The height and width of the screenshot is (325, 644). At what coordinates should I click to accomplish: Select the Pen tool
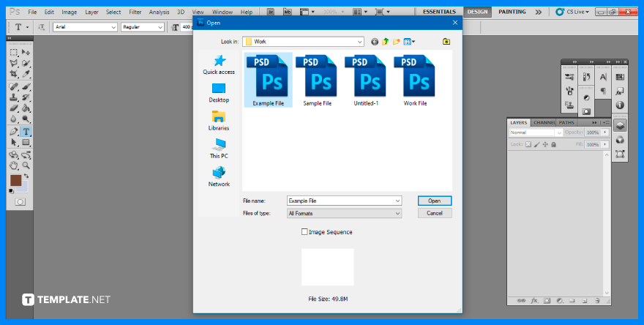coord(14,132)
